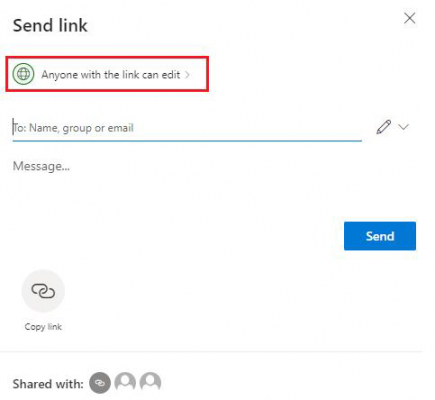Click the Shared with label
Viewport: 435px width, 400px height.
point(48,384)
